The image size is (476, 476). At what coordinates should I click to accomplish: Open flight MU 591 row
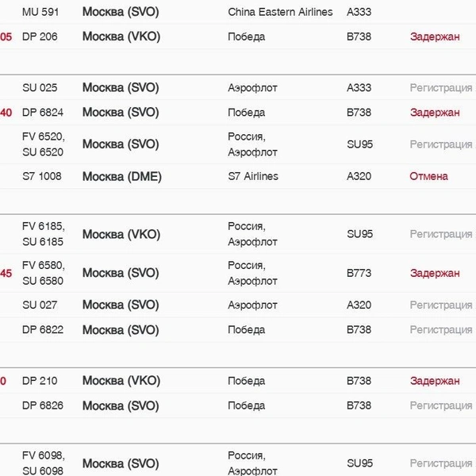238,12
